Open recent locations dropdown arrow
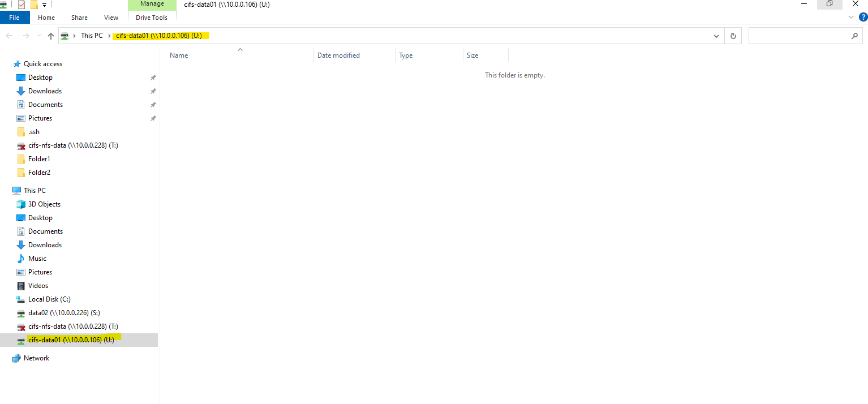Image resolution: width=868 pixels, height=404 pixels. coord(38,36)
